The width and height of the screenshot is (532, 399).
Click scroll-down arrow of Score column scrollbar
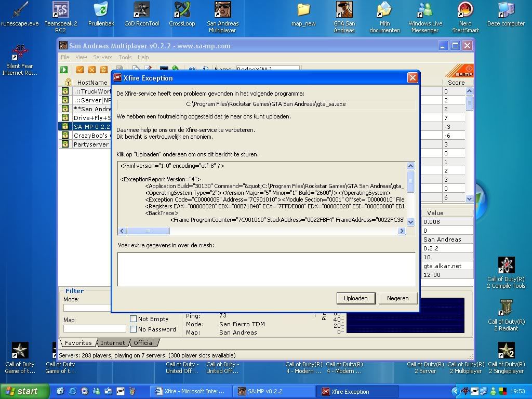[x=470, y=198]
